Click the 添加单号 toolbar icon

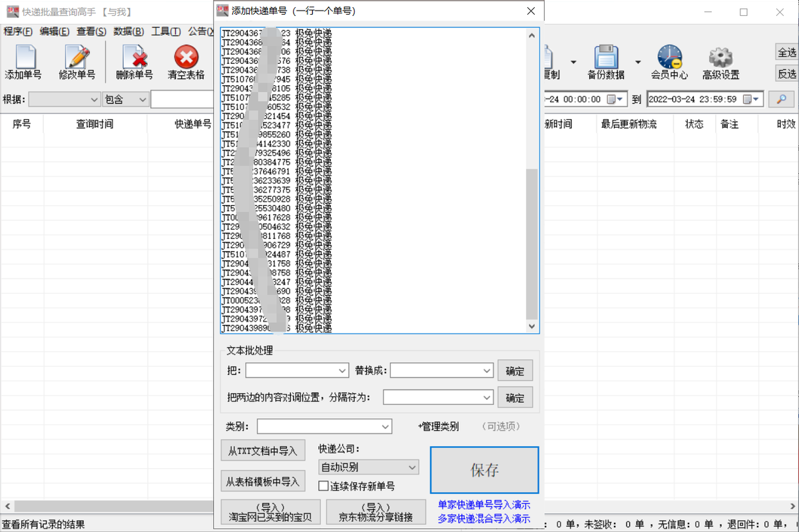(25, 57)
